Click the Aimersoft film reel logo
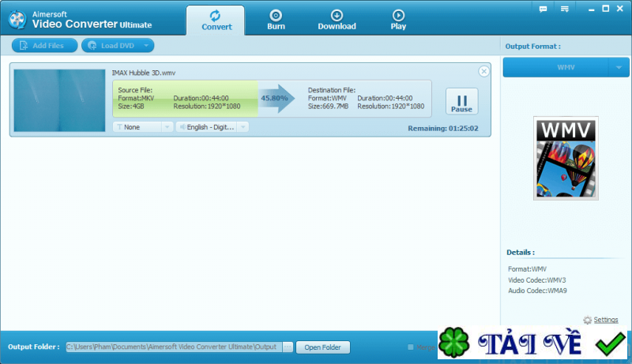This screenshot has width=632, height=364. pos(17,19)
